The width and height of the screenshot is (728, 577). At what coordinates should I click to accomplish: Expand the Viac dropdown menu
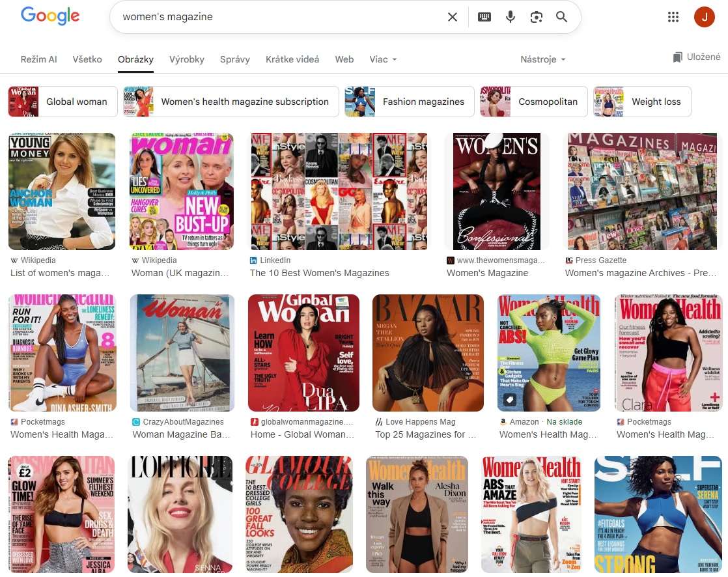(x=383, y=59)
